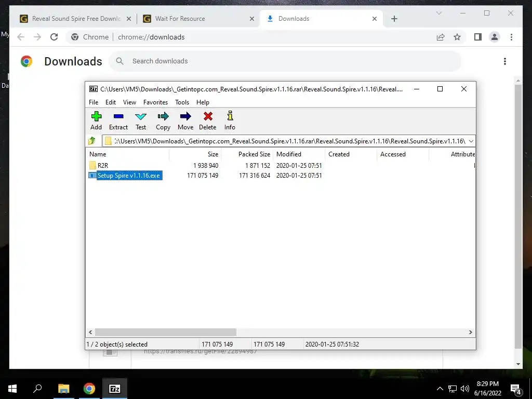The height and width of the screenshot is (399, 532).
Task: Select Setup Spire v1.1.16.exe file name
Action: (129, 176)
